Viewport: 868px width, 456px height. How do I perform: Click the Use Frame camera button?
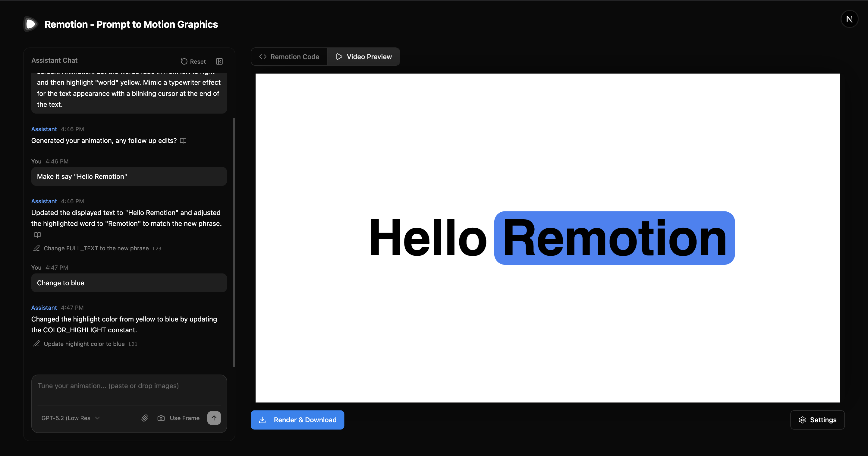coord(179,418)
